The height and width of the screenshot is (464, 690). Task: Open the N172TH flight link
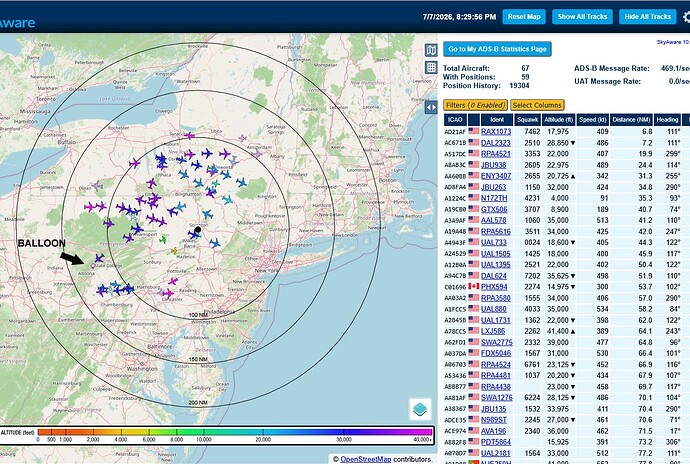(x=494, y=198)
